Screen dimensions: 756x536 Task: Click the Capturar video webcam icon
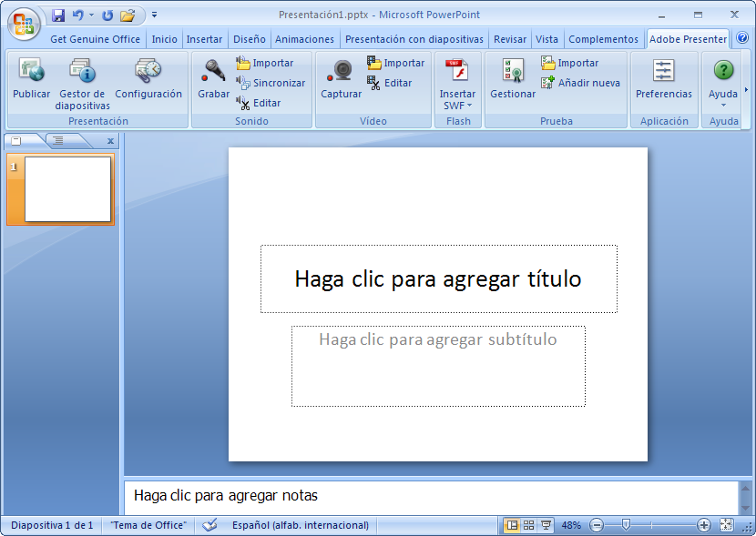(342, 71)
